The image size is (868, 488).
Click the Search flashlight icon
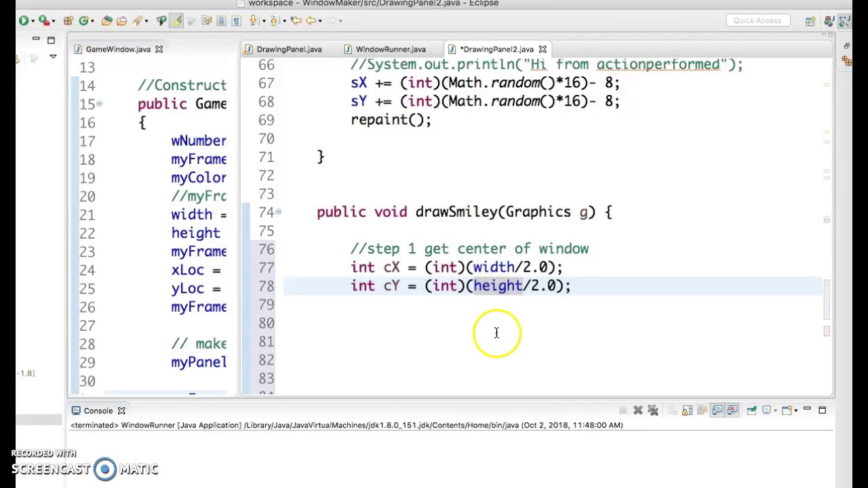click(x=137, y=20)
